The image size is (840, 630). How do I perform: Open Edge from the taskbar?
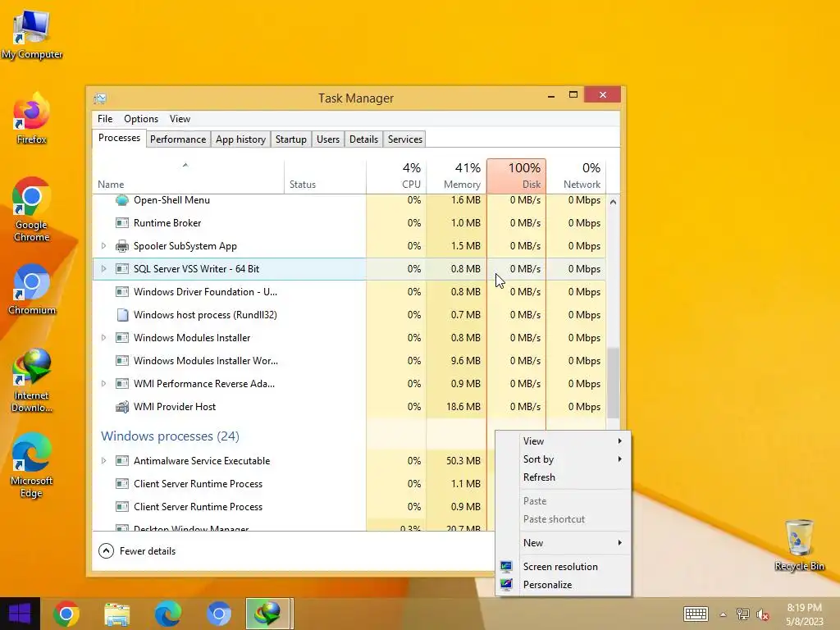[167, 614]
